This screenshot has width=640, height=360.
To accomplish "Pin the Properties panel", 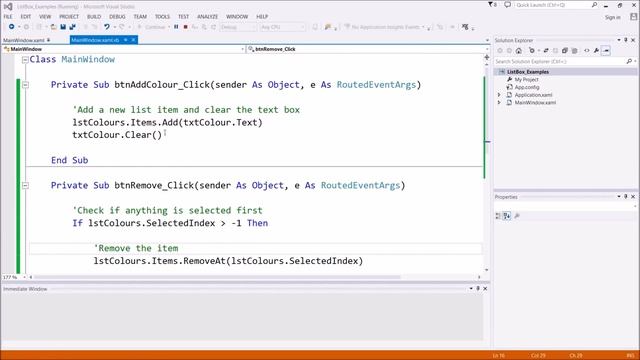I will [626, 197].
